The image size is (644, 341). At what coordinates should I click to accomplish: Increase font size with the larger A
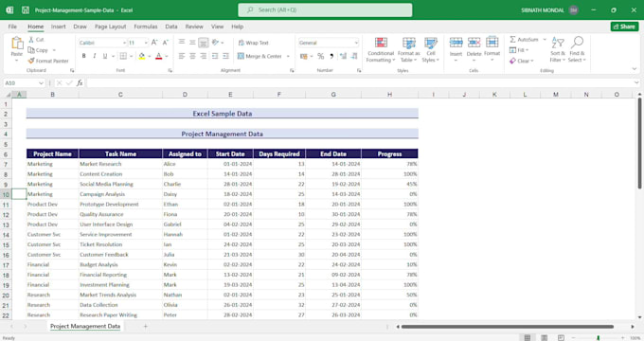pyautogui.click(x=154, y=43)
